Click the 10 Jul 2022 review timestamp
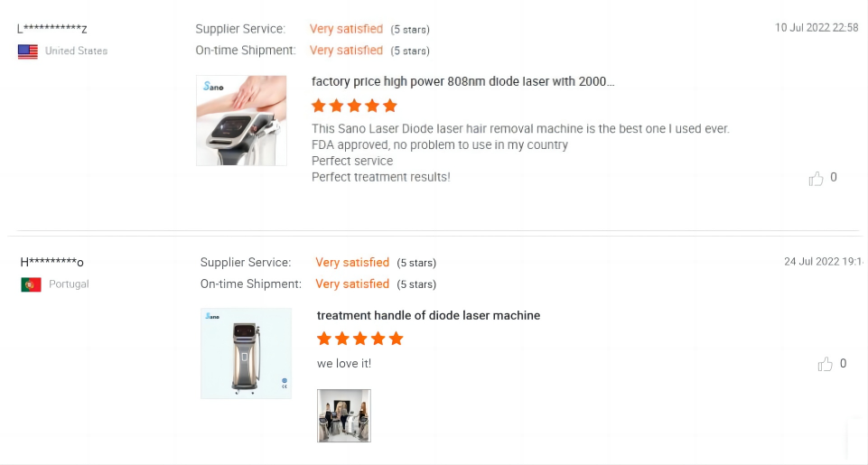This screenshot has width=868, height=465. click(817, 28)
